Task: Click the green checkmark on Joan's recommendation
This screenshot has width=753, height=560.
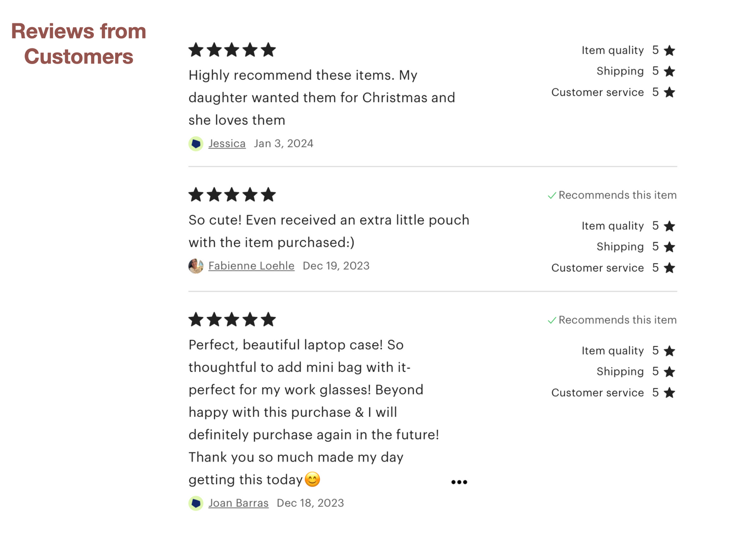Action: click(552, 320)
